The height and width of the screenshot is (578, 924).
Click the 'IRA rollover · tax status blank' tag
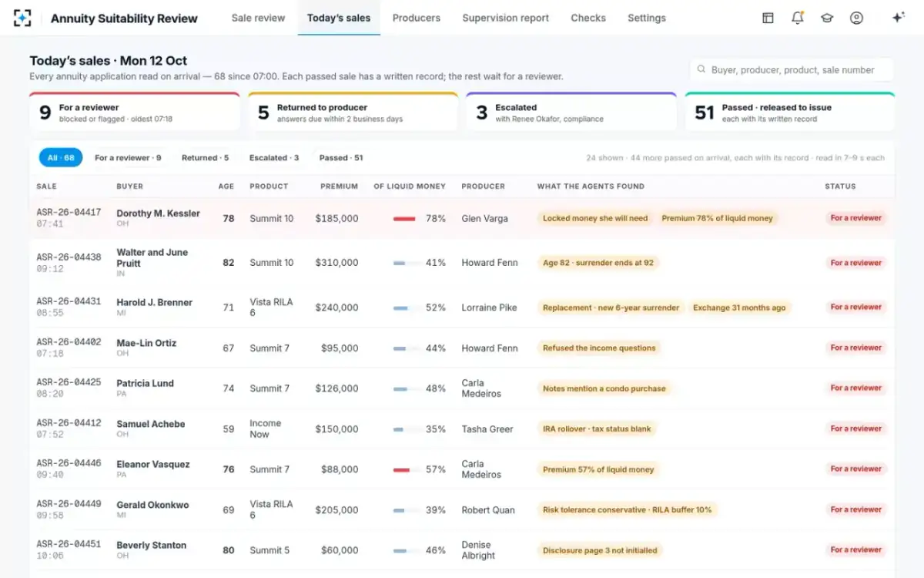[597, 429]
